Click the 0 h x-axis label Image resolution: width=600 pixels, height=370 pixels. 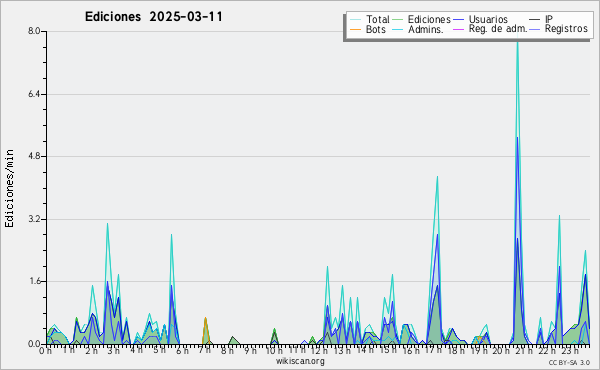tap(46, 350)
